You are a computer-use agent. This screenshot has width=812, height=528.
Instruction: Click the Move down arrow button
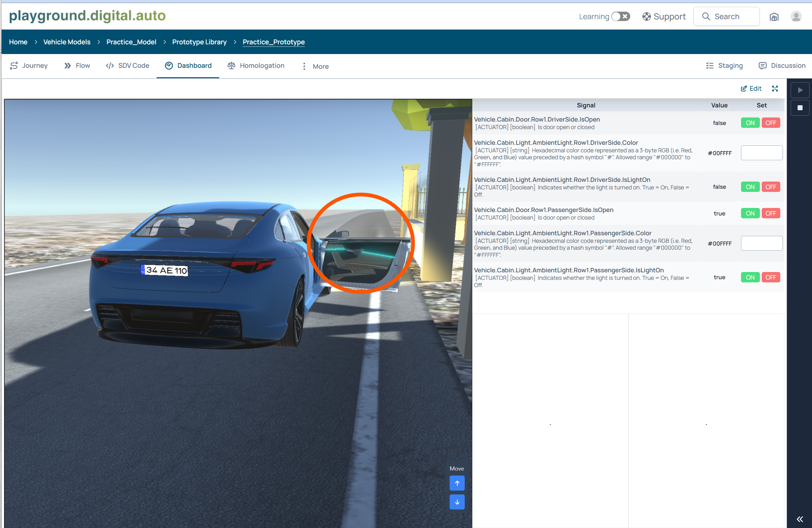click(457, 502)
